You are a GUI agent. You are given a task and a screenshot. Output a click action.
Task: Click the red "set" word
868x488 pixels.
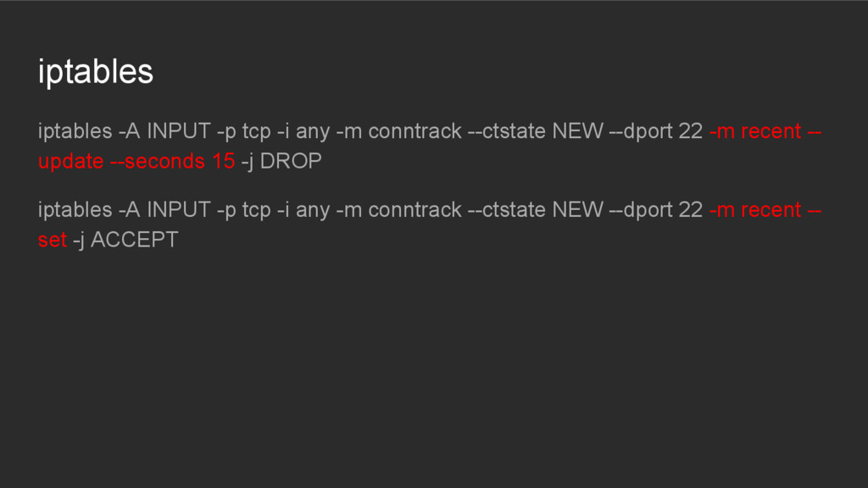[x=52, y=240]
